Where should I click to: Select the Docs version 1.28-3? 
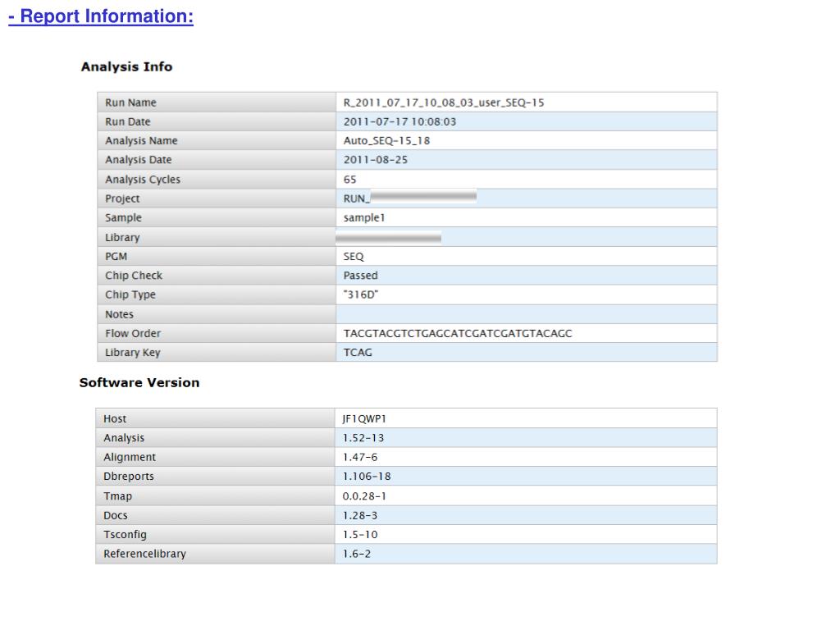click(x=360, y=515)
